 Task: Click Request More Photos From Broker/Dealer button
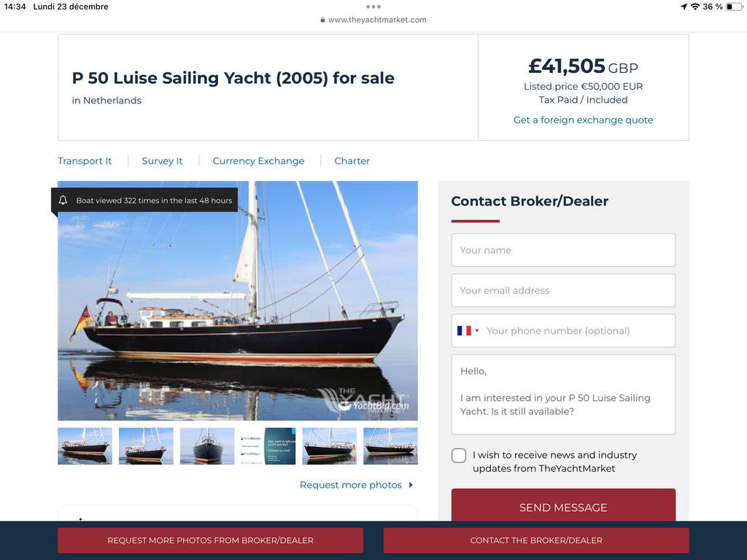click(211, 540)
